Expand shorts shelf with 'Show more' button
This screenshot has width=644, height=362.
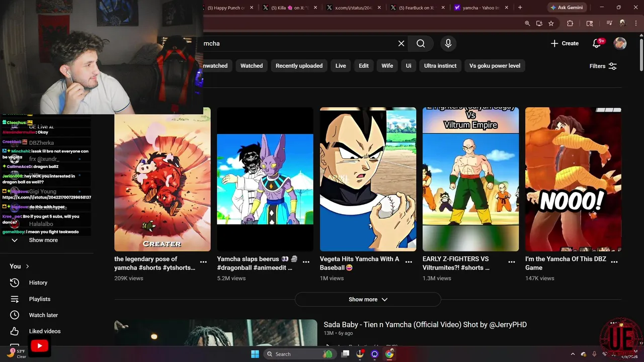point(368,300)
